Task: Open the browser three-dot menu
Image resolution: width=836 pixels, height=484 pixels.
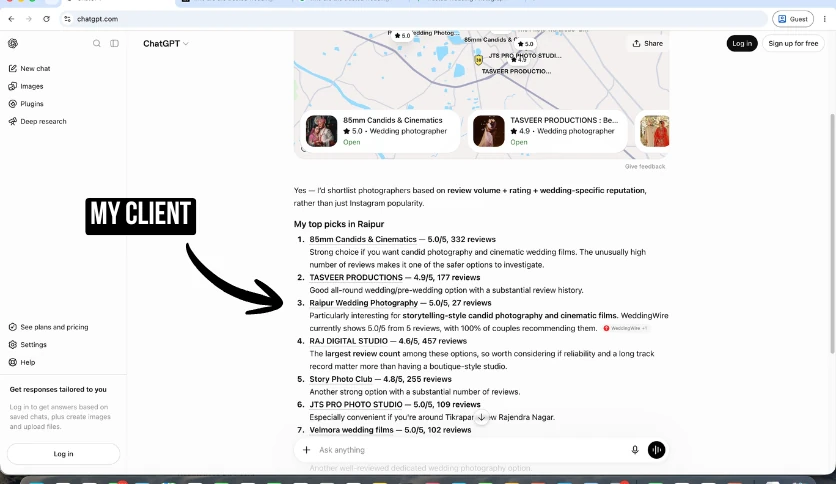Action: point(824,19)
